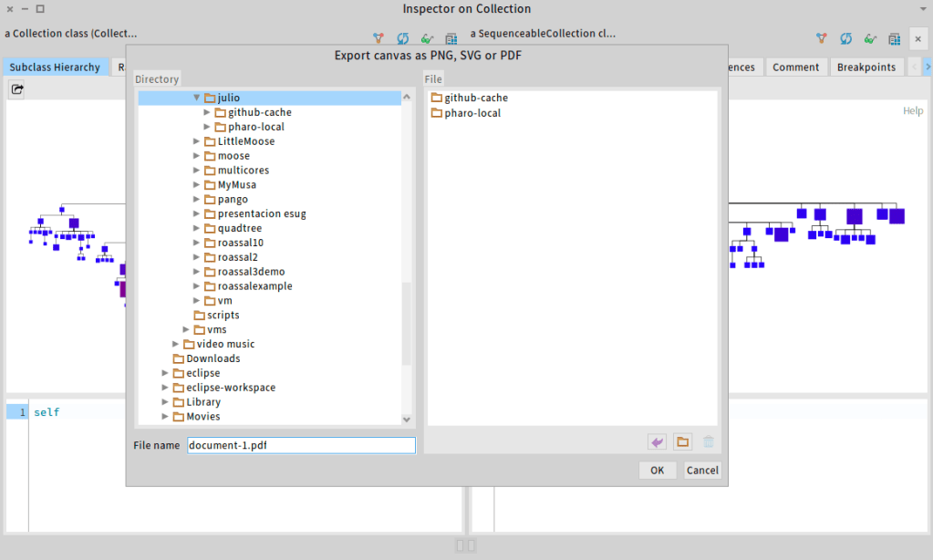The image size is (933, 560).
Task: Click the hierarchy icon in left inspector pane
Action: 378,38
